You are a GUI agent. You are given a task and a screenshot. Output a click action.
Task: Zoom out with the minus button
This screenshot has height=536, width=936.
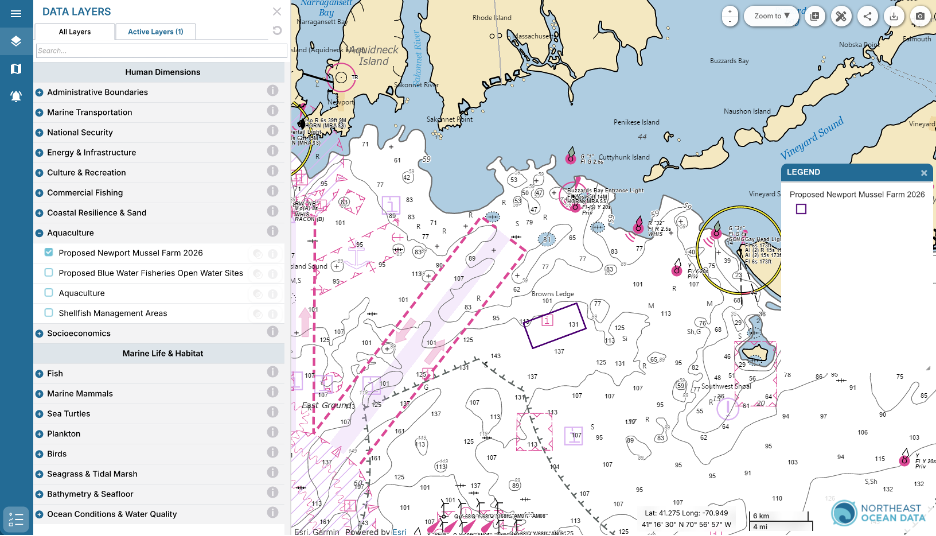coord(730,21)
